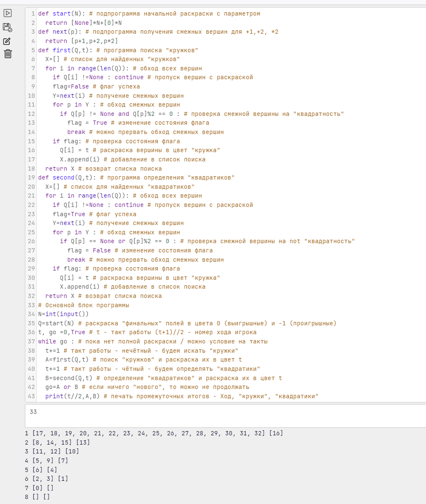The height and width of the screenshot is (504, 426).
Task: Click 'A=first(Q,t)' on line 39
Action: click(67, 360)
